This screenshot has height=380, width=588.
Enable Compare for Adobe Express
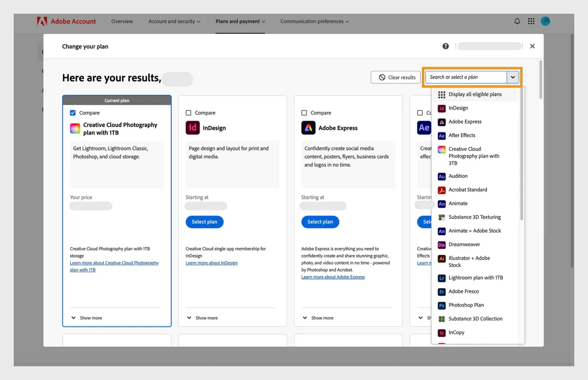[305, 113]
